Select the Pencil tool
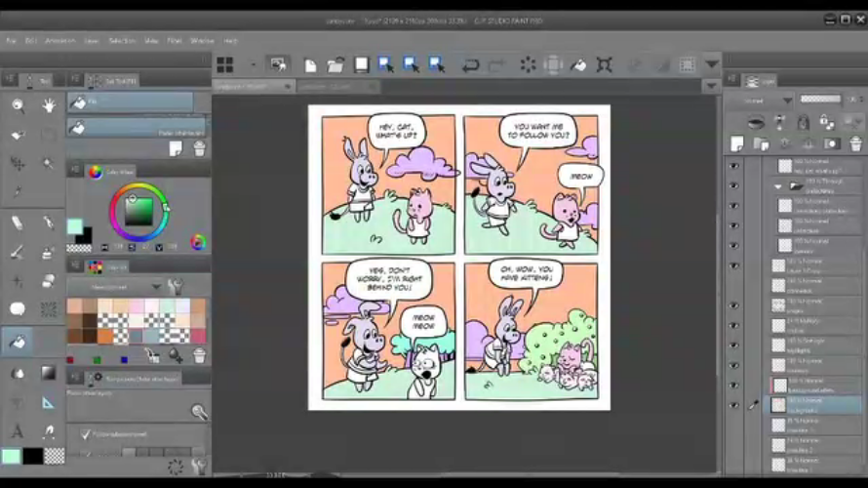The width and height of the screenshot is (868, 488). pos(48,223)
